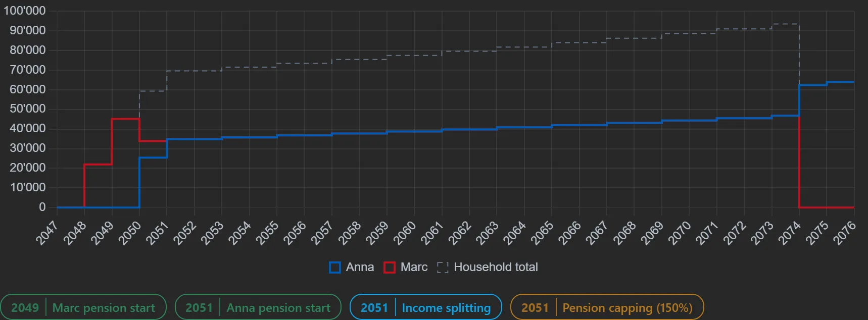Viewport: 868px width, 320px height.
Task: Click the 2050 x-axis year label
Action: pyautogui.click(x=129, y=233)
